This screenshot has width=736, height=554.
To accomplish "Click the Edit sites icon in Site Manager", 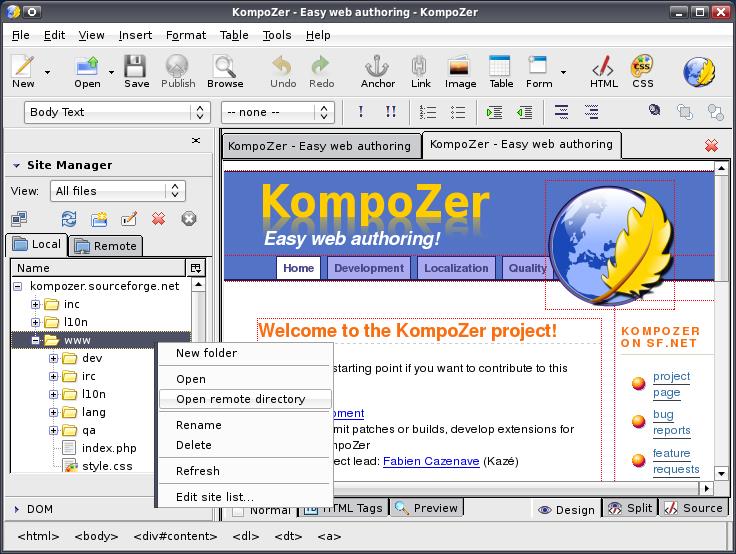I will [x=19, y=219].
